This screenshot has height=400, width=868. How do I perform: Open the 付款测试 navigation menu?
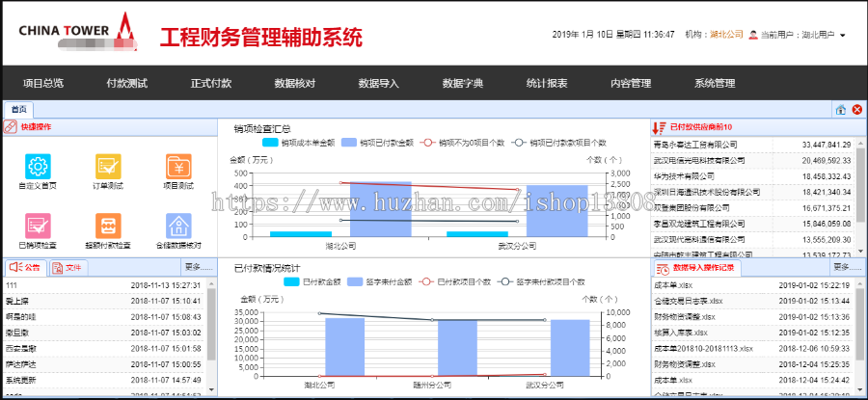[127, 84]
